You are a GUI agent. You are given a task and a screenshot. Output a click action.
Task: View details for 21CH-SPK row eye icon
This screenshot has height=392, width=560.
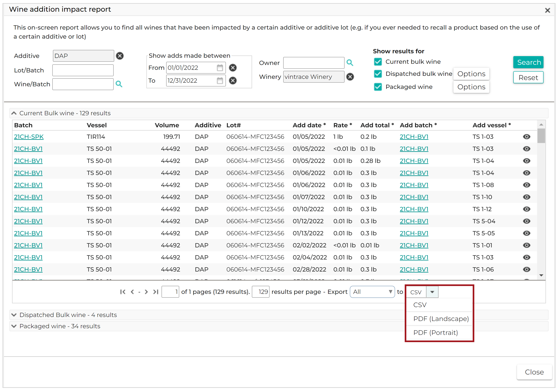[x=526, y=137]
